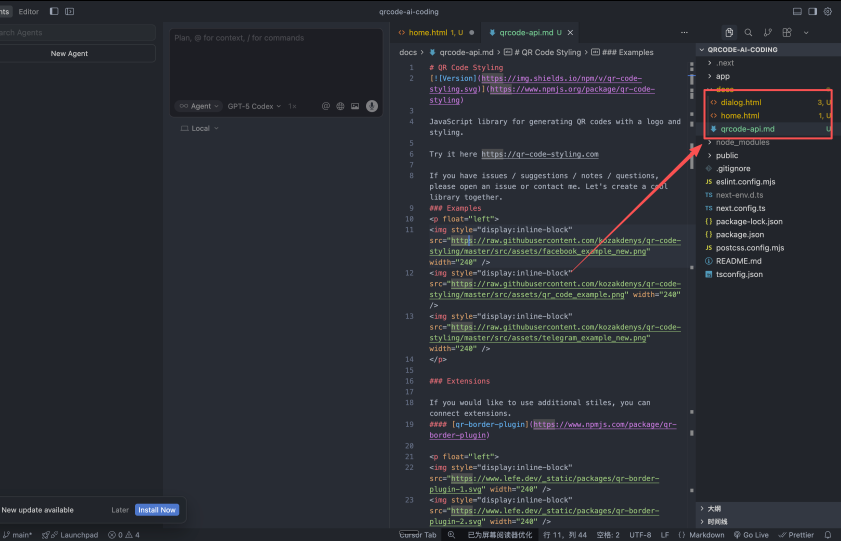Click the @ mention context icon
The image size is (841, 541).
click(x=326, y=106)
